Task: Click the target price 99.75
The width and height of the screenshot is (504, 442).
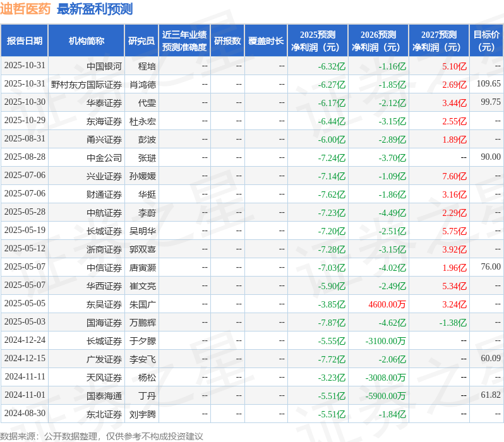Action: point(491,102)
